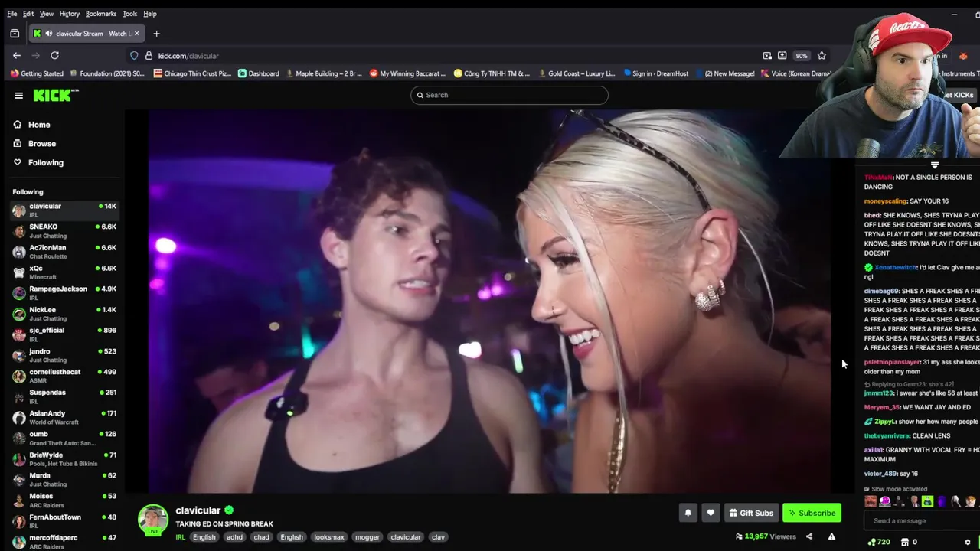This screenshot has height=551, width=980.
Task: Select NickLee in following list
Action: 64,313
